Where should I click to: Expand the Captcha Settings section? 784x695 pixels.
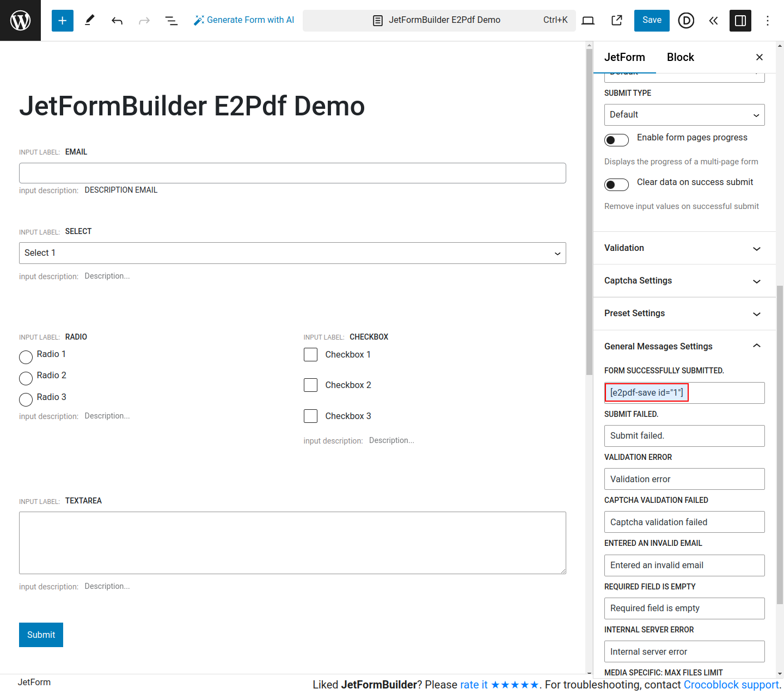click(x=684, y=281)
